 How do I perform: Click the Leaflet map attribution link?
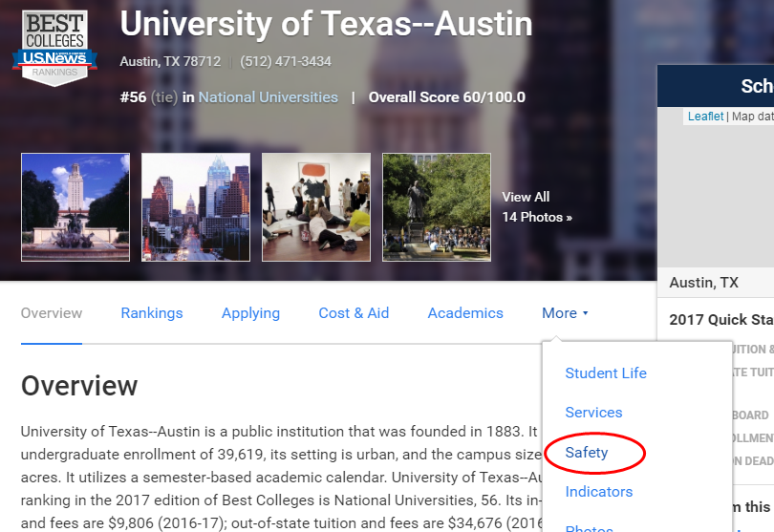click(705, 117)
